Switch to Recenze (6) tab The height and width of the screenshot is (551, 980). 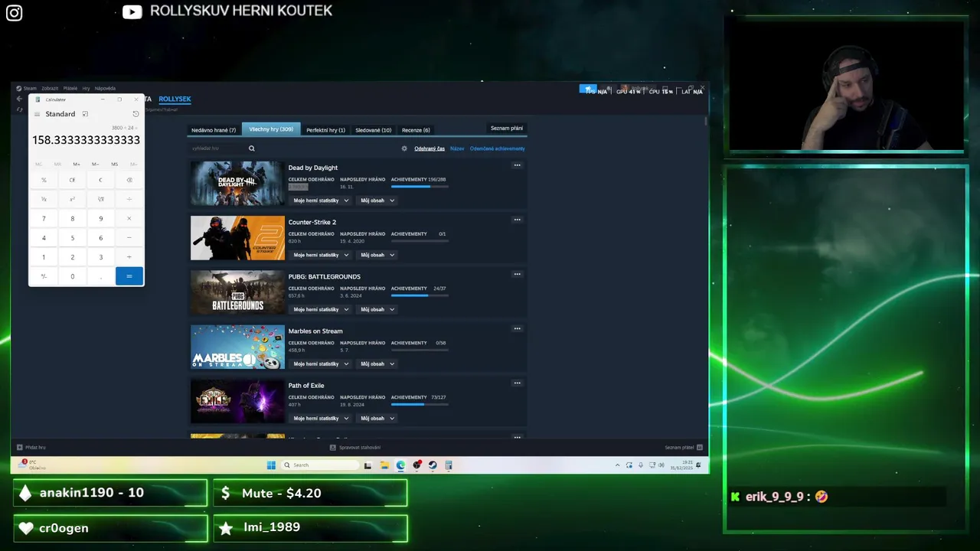[x=416, y=130]
